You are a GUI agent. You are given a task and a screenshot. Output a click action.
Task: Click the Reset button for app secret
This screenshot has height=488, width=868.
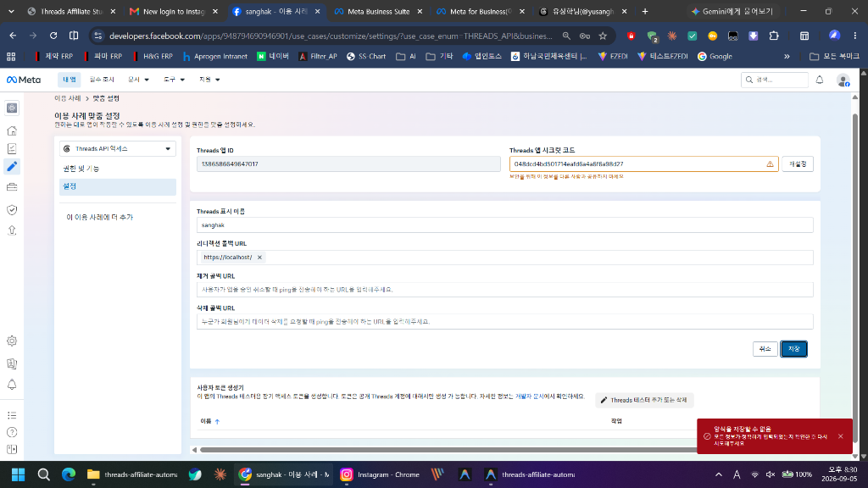[798, 164]
